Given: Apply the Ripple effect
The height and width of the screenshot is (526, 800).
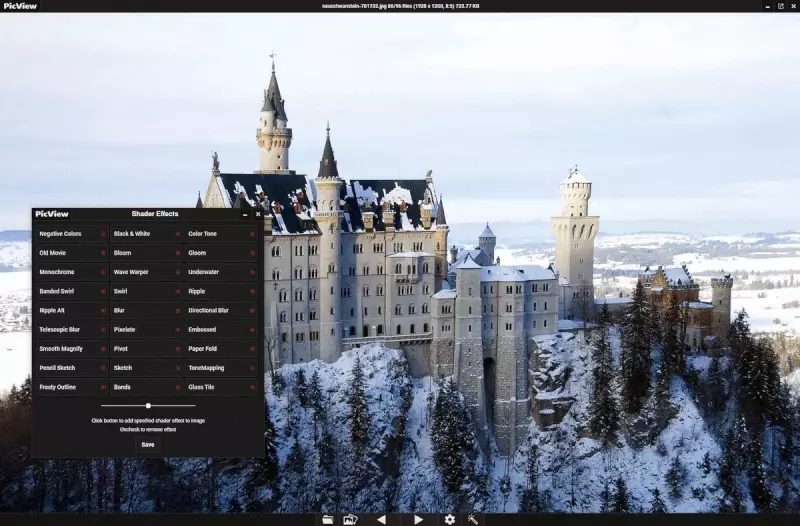Looking at the screenshot, I should 221,291.
